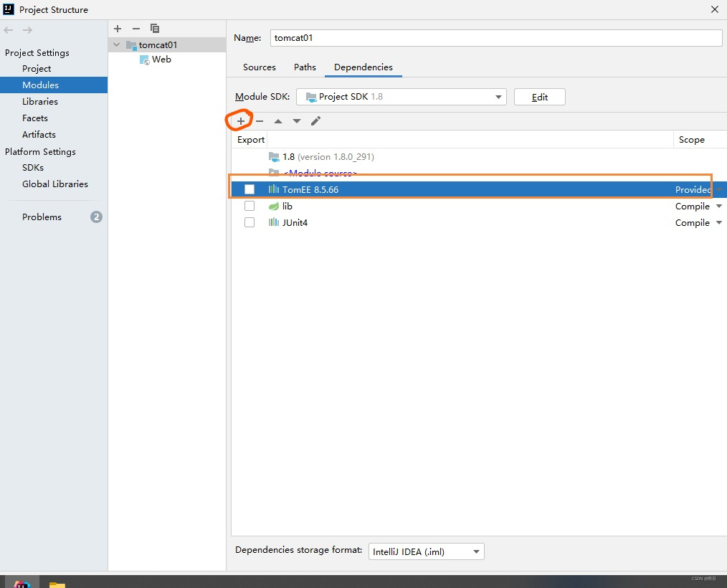The width and height of the screenshot is (727, 588).
Task: Click the Scope column header
Action: point(691,140)
